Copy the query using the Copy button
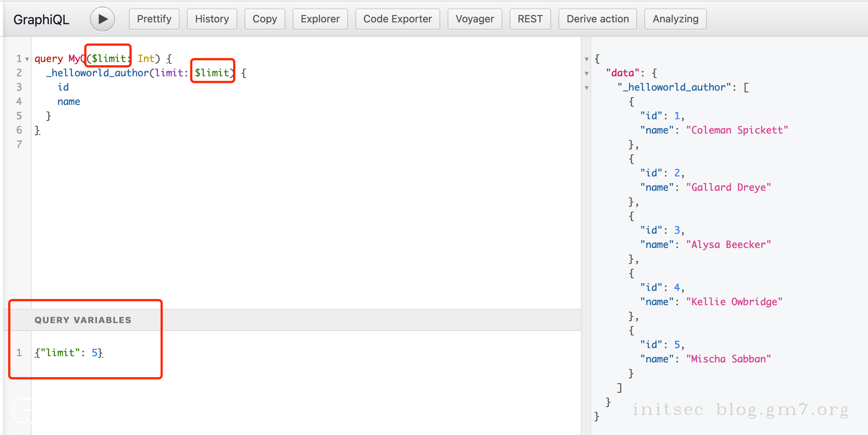Image resolution: width=868 pixels, height=435 pixels. pyautogui.click(x=265, y=19)
